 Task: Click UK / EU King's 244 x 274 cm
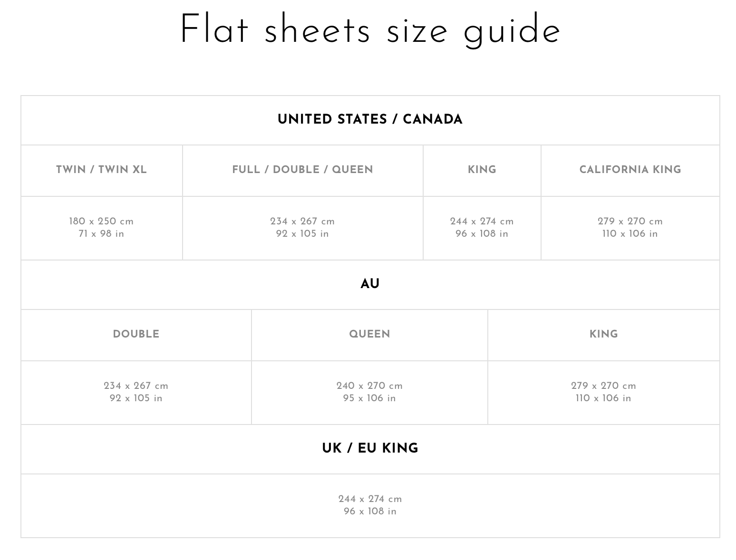pyautogui.click(x=370, y=499)
